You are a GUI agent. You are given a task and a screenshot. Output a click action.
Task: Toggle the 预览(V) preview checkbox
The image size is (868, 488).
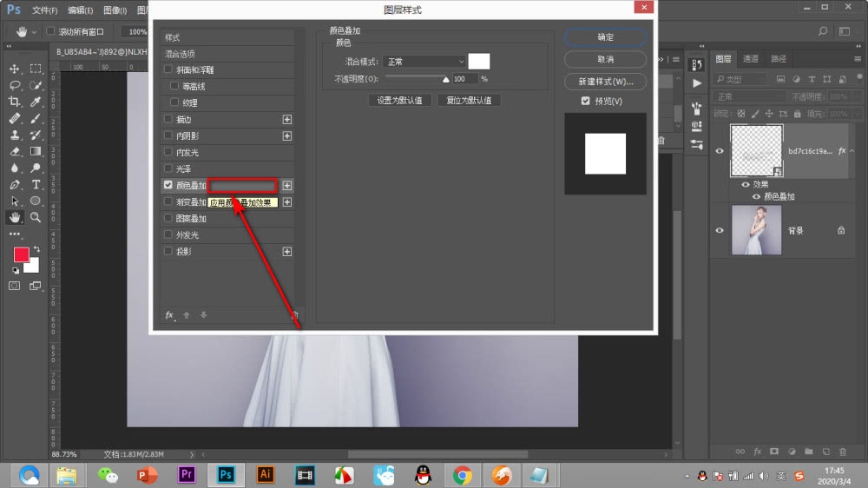tap(586, 101)
